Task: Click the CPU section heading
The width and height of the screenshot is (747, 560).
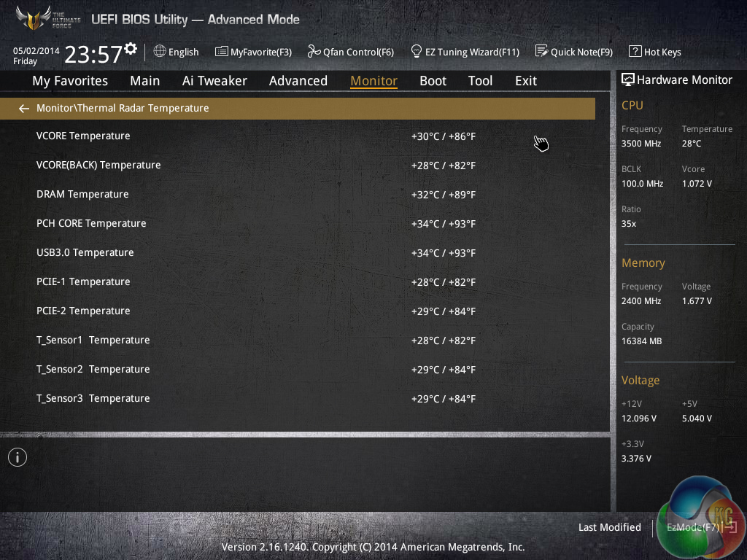Action: (632, 105)
